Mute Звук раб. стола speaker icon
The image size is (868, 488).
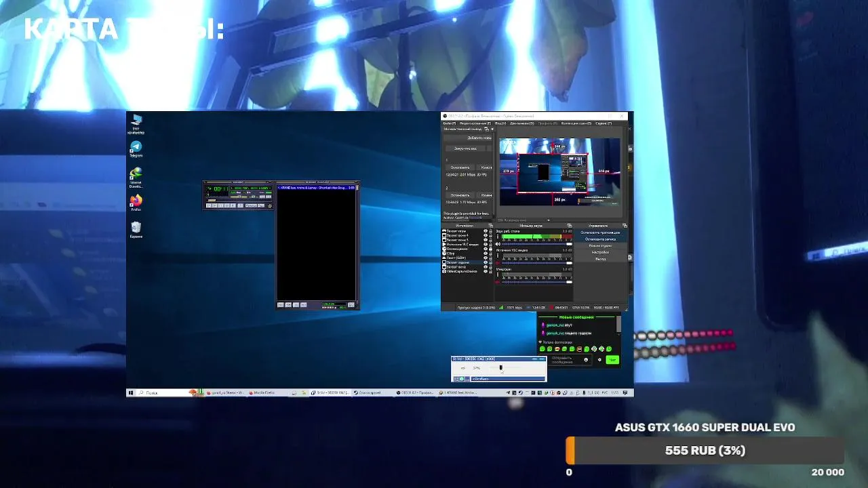click(x=498, y=244)
